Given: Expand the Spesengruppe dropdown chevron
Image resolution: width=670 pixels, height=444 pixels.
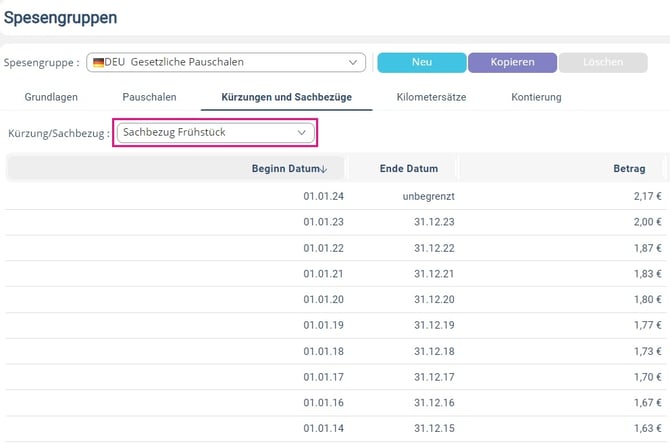Looking at the screenshot, I should (353, 62).
